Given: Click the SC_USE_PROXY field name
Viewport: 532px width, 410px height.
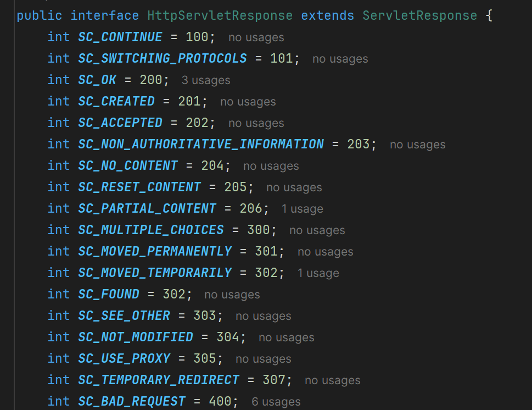Looking at the screenshot, I should click(x=124, y=359).
